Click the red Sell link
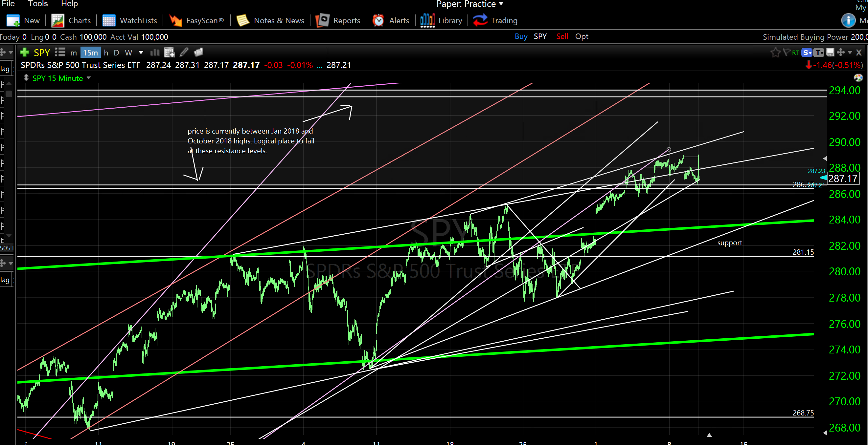This screenshot has height=445, width=868. point(562,36)
